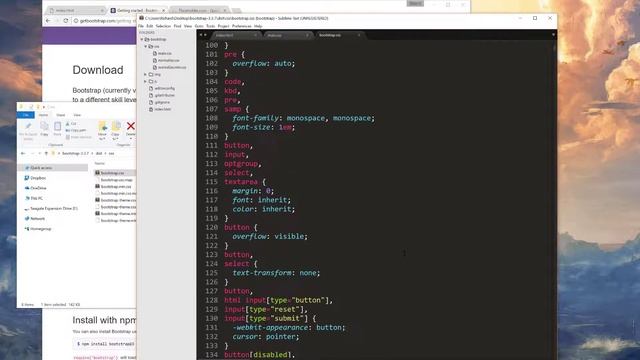
Task: Click the Paste icon in Explorer ribbon
Action: click(x=58, y=129)
